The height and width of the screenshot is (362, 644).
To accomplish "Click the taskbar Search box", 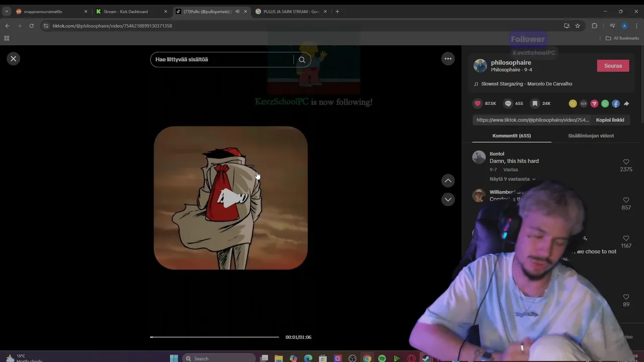I will click(x=218, y=358).
